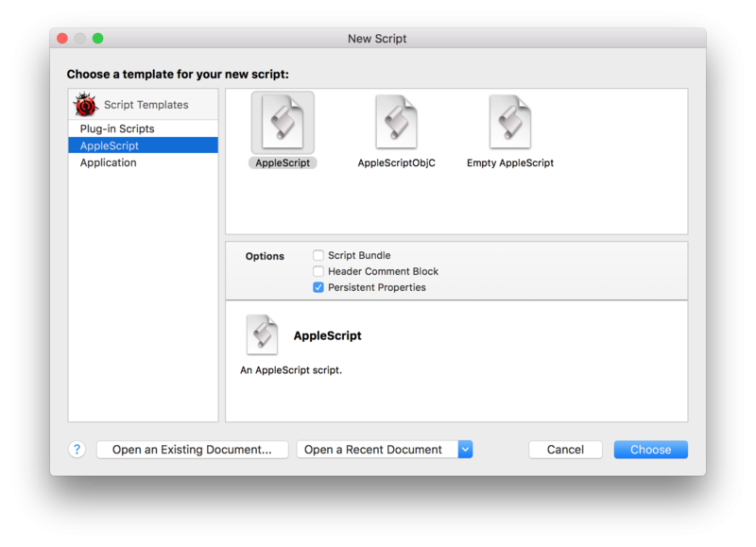756x547 pixels.
Task: Click the bold AppleScript title in description
Action: coord(327,335)
